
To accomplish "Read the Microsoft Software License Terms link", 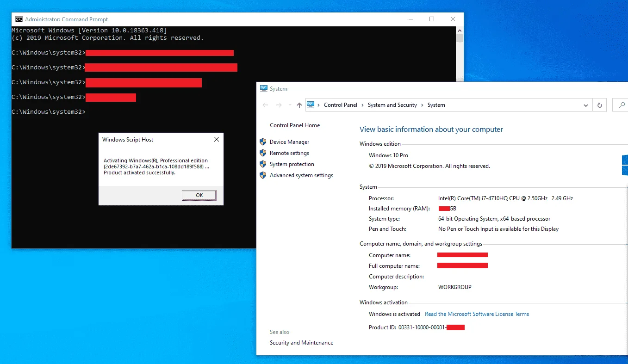I will coord(477,314).
